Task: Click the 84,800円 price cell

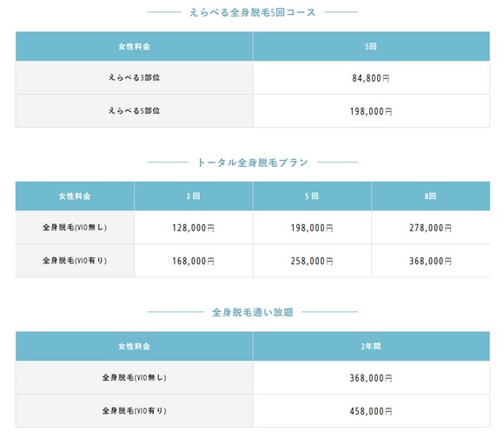Action: [371, 78]
